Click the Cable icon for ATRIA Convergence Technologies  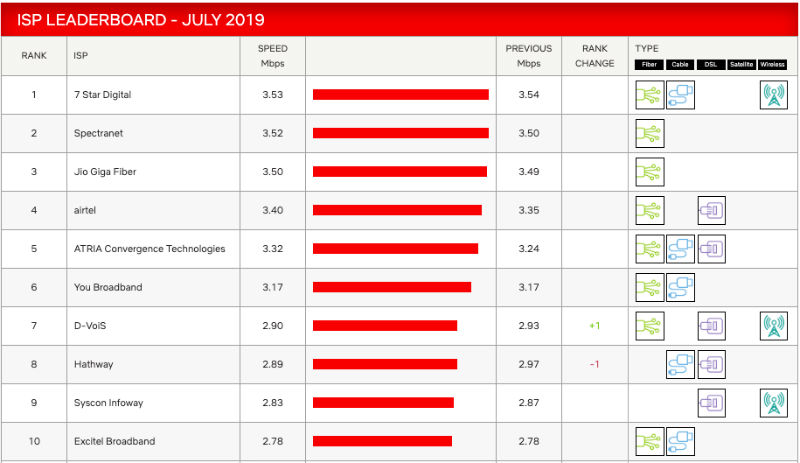(x=680, y=249)
